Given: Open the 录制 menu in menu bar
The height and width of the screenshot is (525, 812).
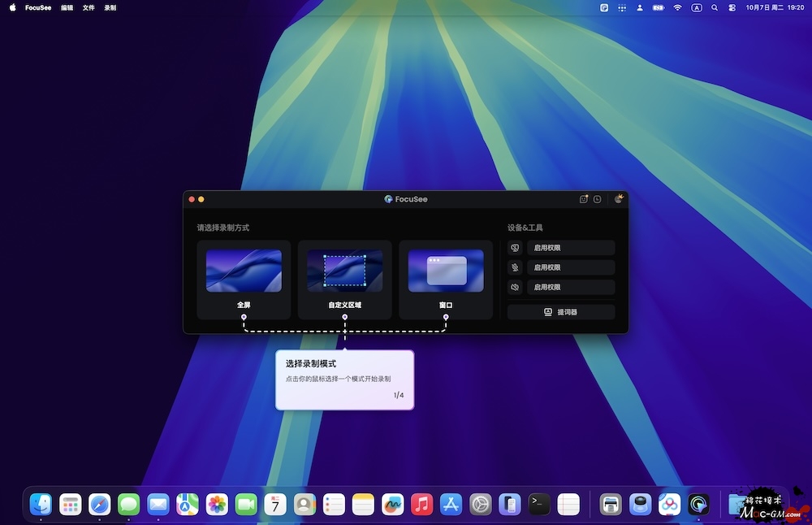Looking at the screenshot, I should 110,7.
